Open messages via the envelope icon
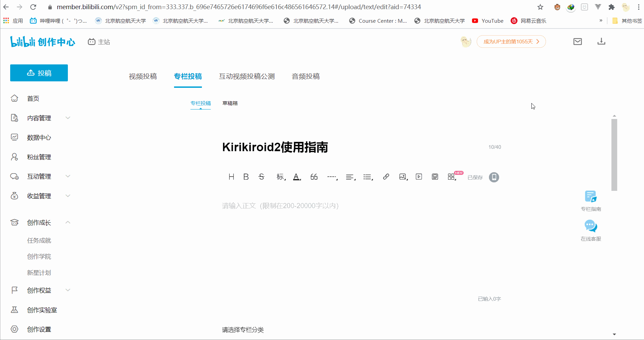Image resolution: width=644 pixels, height=340 pixels. pos(577,41)
